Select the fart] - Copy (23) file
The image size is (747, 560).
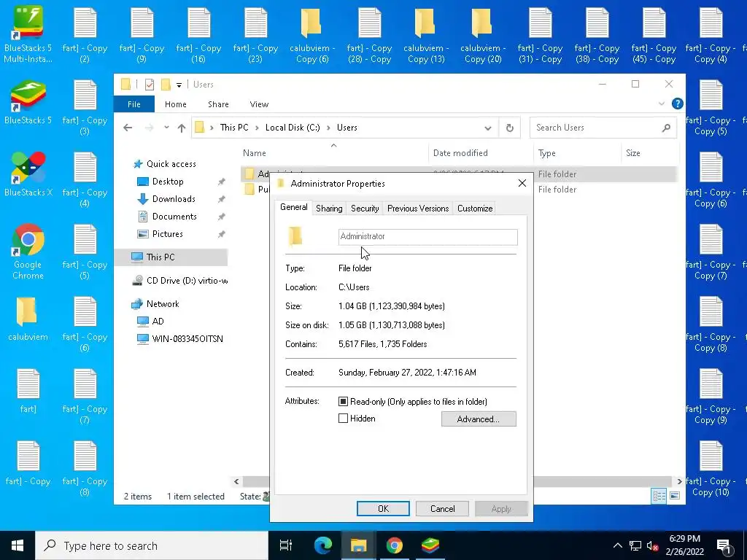click(255, 34)
